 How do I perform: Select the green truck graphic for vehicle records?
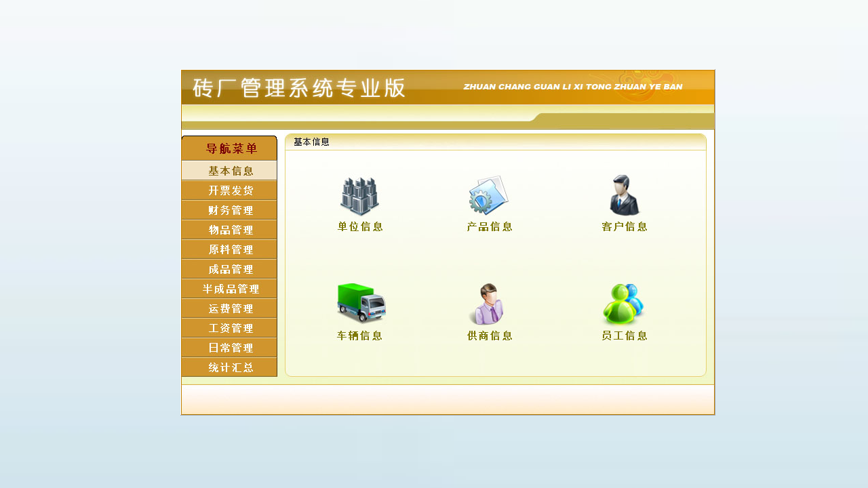point(359,303)
